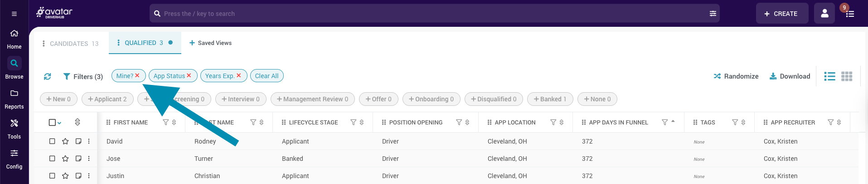The height and width of the screenshot is (184, 868).
Task: Check the box for David Rodney
Action: pyautogui.click(x=52, y=141)
